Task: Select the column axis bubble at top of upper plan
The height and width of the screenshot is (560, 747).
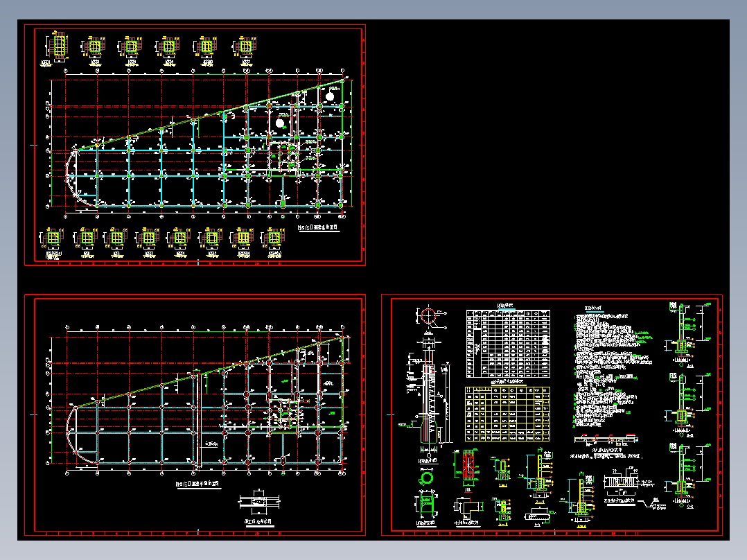Action: pos(63,71)
